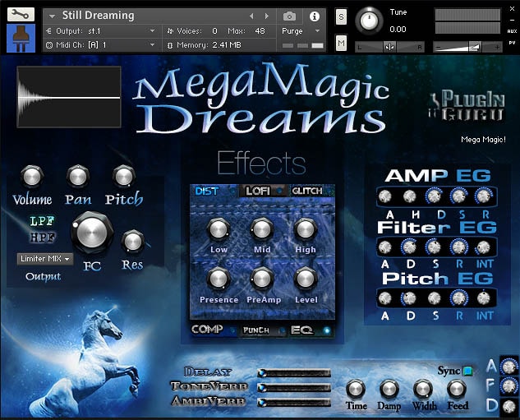This screenshot has width=520, height=420.
Task: Click the Feed knob in delay section
Action: [457, 390]
